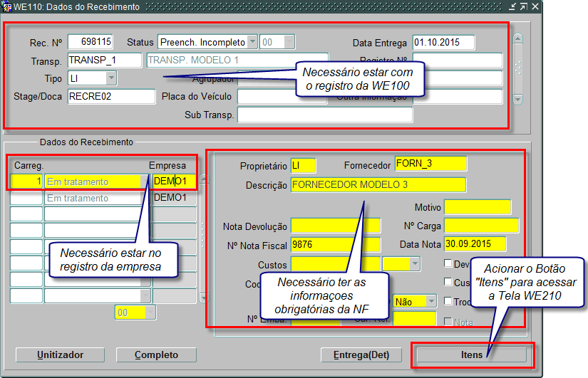Toggle the Troc checkbox
The width and height of the screenshot is (588, 378).
(448, 301)
